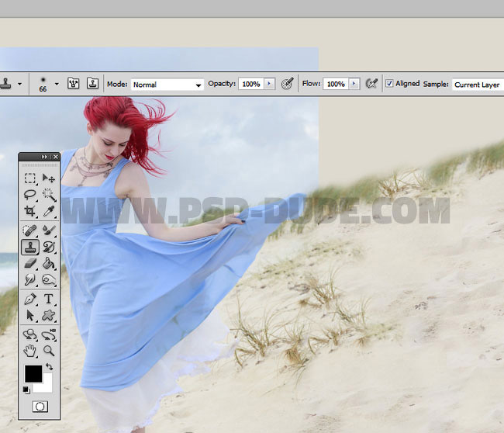
Task: Reset default foreground and background colors
Action: tap(26, 390)
